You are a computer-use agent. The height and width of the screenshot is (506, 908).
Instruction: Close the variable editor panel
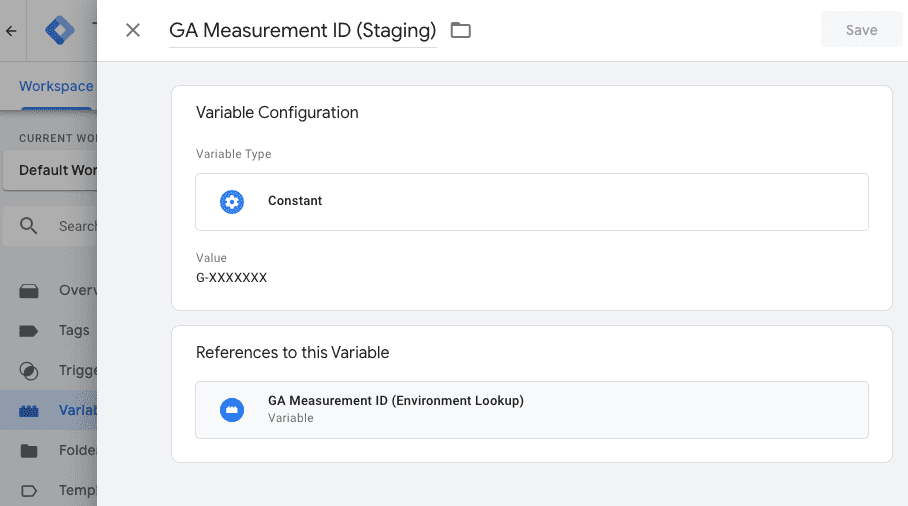pos(133,30)
